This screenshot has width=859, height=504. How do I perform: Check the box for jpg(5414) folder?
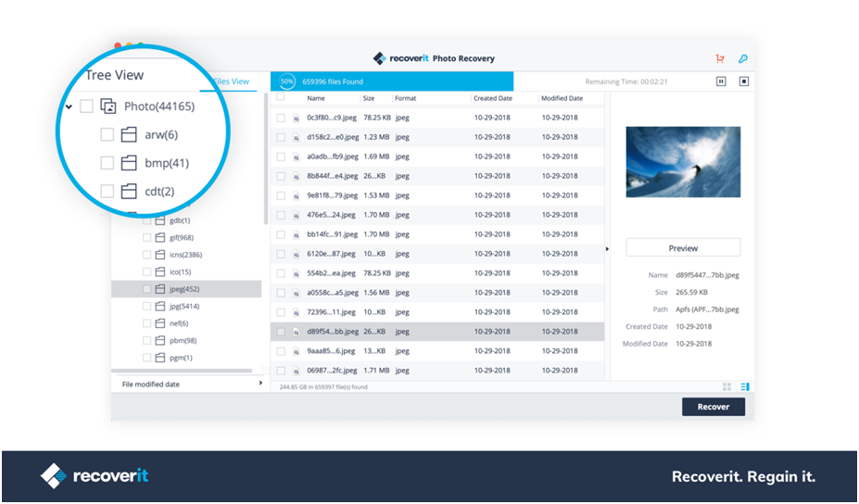[146, 307]
